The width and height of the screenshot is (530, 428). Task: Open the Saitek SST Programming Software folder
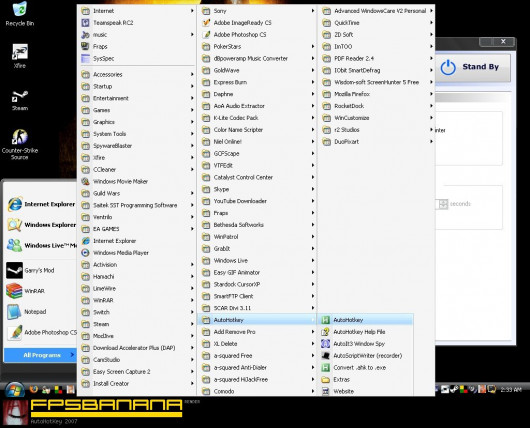138,205
